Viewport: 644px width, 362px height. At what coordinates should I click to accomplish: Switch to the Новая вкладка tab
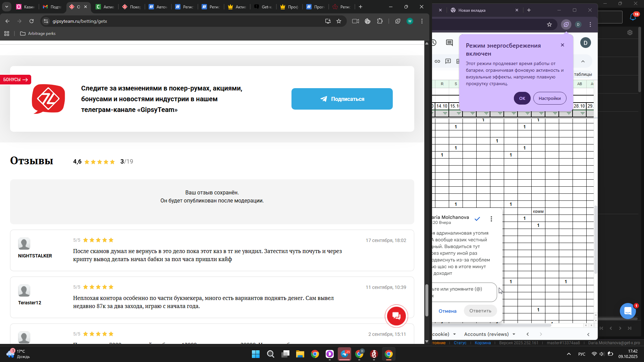pos(472,10)
